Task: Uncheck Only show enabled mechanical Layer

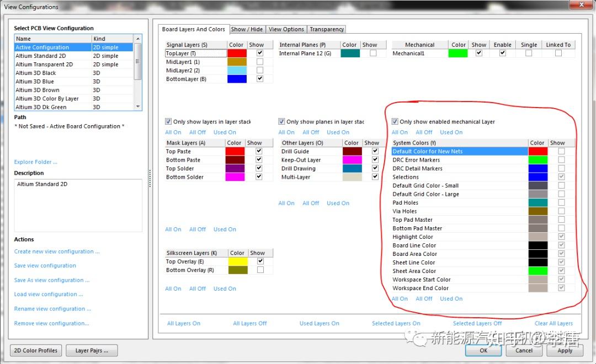Action: [x=395, y=121]
